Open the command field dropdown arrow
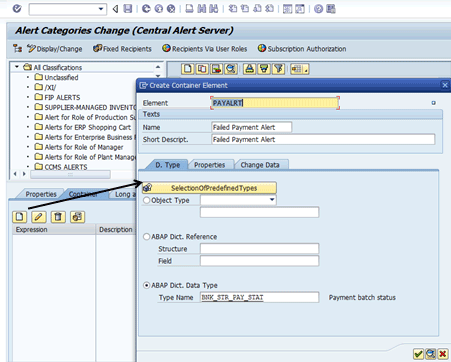 pos(101,9)
